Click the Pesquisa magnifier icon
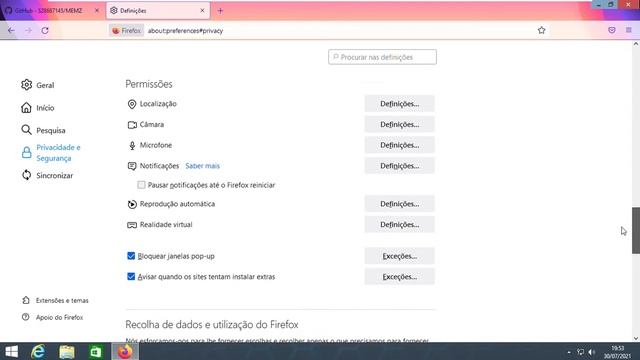Viewport: 640px width, 360px height. click(x=27, y=130)
